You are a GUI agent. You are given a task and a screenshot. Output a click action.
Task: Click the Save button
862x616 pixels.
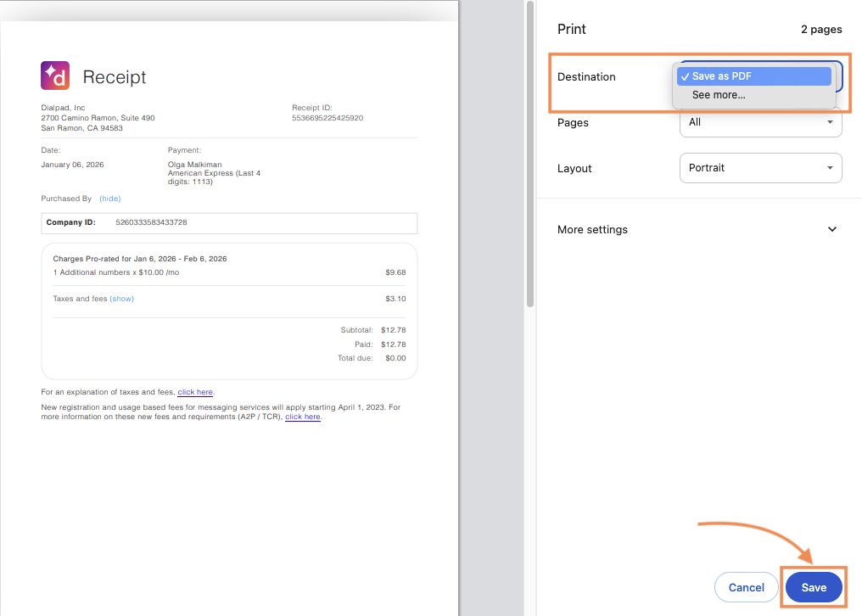pyautogui.click(x=813, y=587)
